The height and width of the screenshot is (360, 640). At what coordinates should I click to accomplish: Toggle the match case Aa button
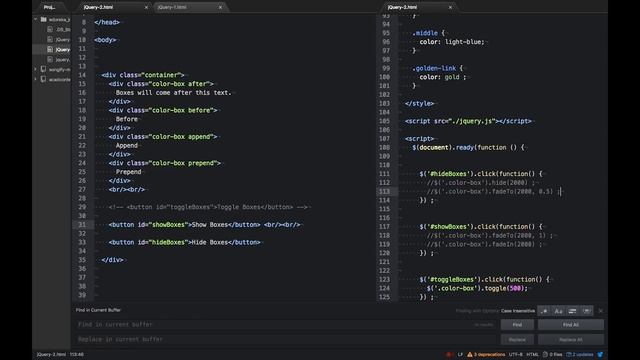558,311
